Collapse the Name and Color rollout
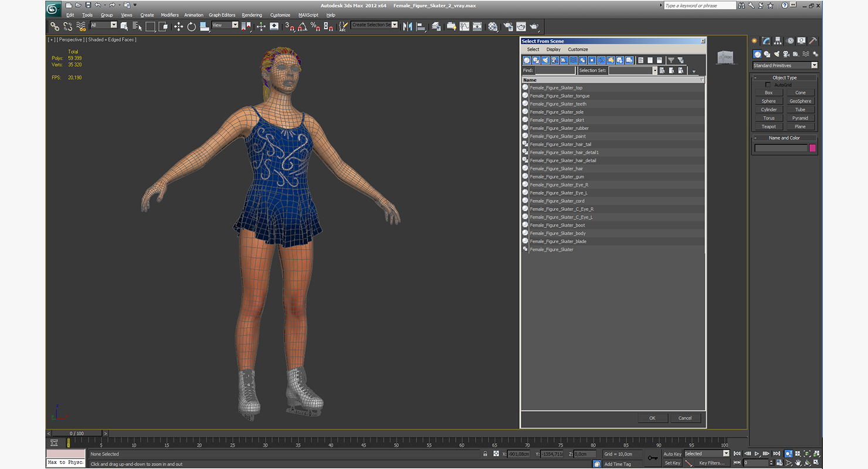 784,138
